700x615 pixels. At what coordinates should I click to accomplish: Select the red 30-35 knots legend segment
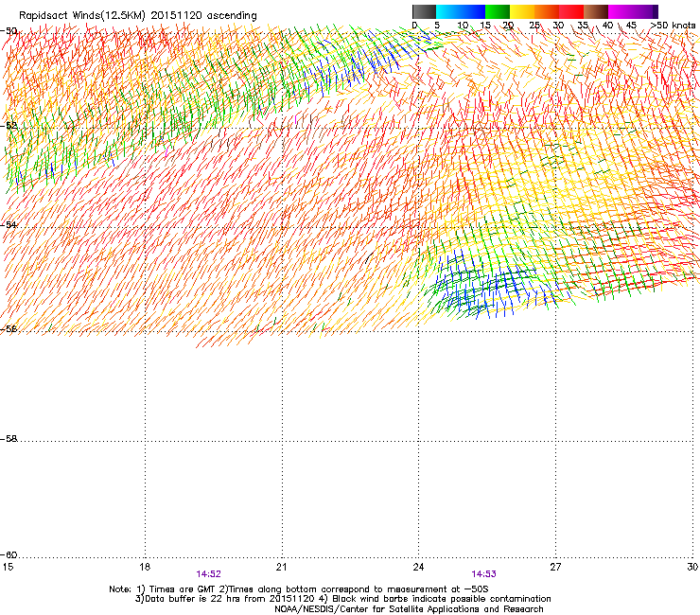[x=571, y=11]
